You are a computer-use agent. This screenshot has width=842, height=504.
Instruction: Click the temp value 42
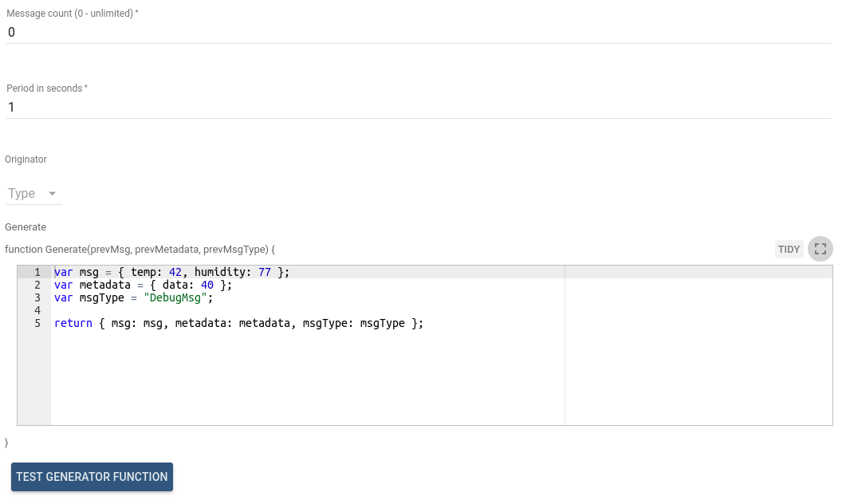[175, 272]
